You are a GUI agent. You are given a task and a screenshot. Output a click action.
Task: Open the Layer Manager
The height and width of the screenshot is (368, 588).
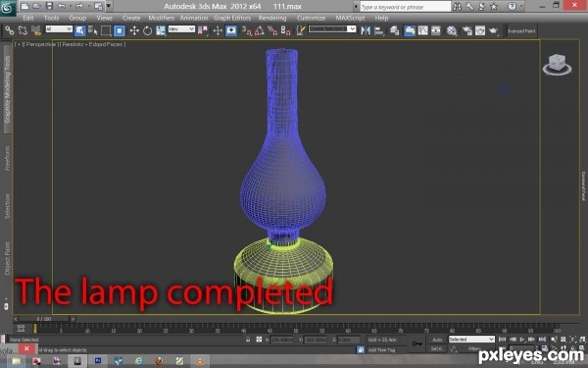pos(394,30)
